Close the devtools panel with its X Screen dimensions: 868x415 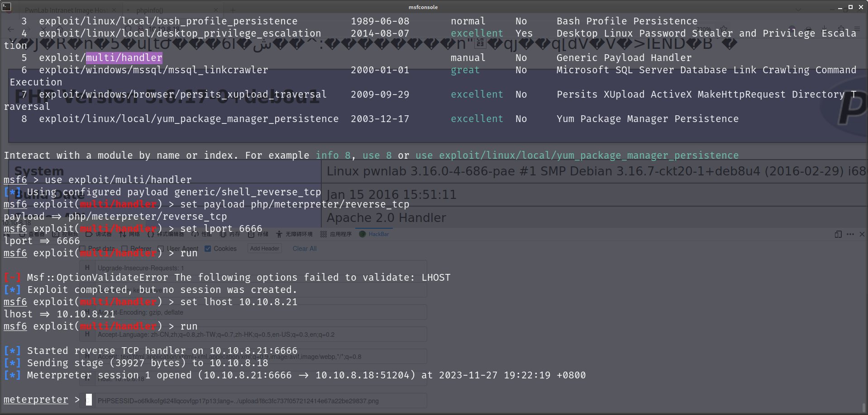tap(862, 234)
